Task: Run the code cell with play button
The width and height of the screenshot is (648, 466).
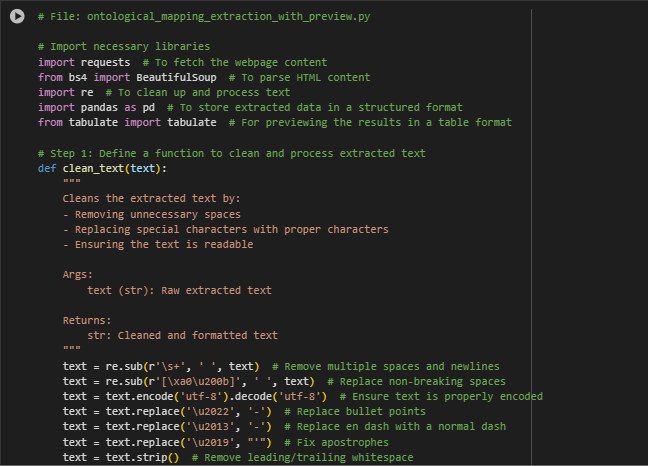Action: point(17,16)
